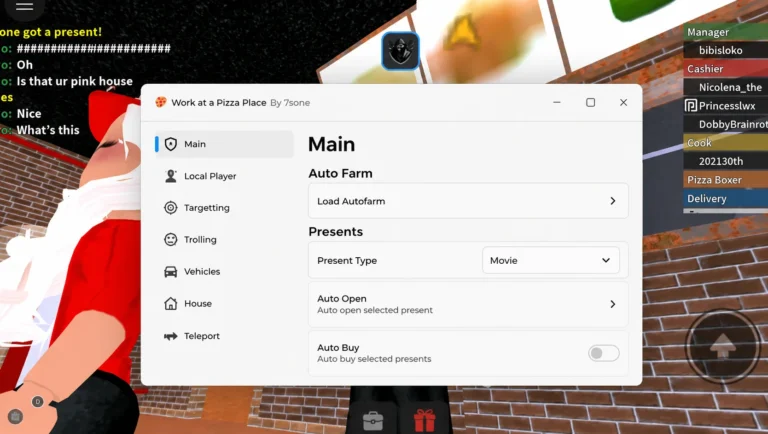The height and width of the screenshot is (434, 768).
Task: Open the Teleport tab
Action: click(224, 336)
